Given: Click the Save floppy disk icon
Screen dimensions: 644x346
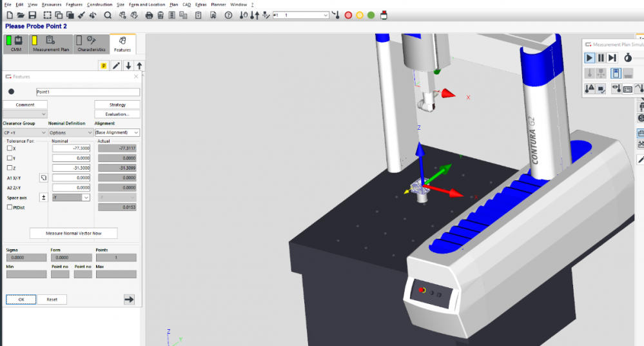Looking at the screenshot, I should (32, 15).
